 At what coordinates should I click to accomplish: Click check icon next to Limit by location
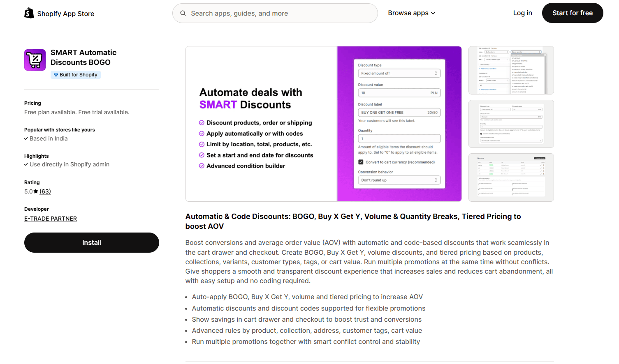[202, 144]
